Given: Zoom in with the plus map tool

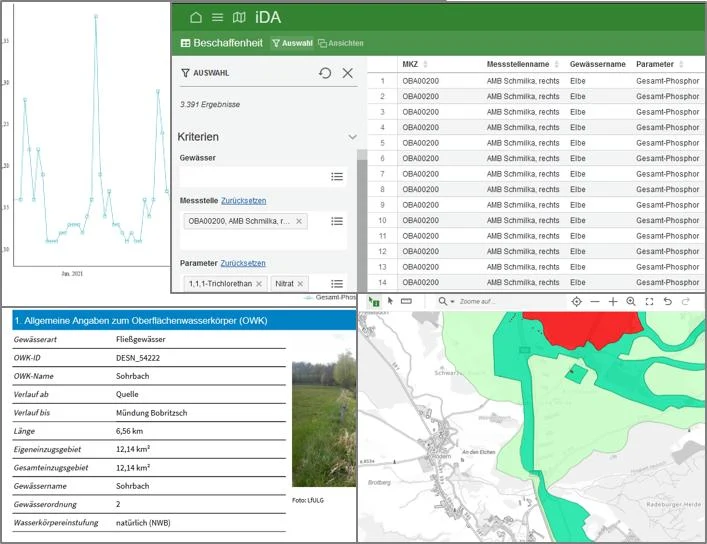Looking at the screenshot, I should pyautogui.click(x=613, y=302).
